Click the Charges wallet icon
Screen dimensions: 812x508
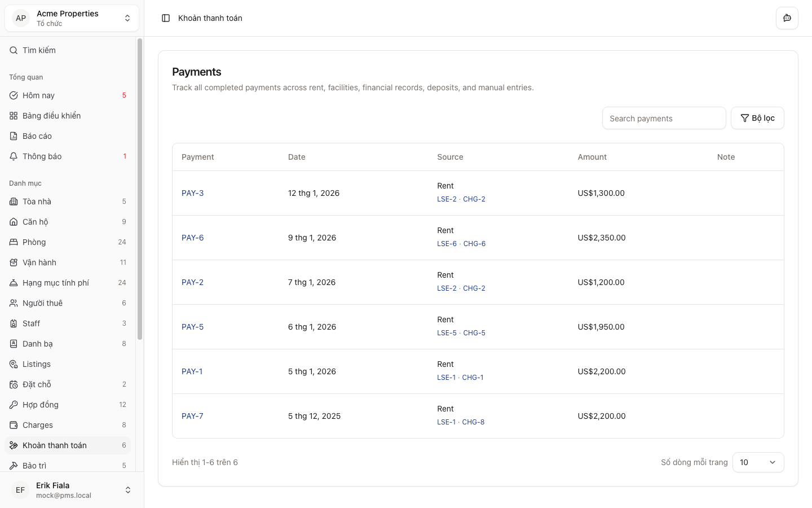point(14,425)
